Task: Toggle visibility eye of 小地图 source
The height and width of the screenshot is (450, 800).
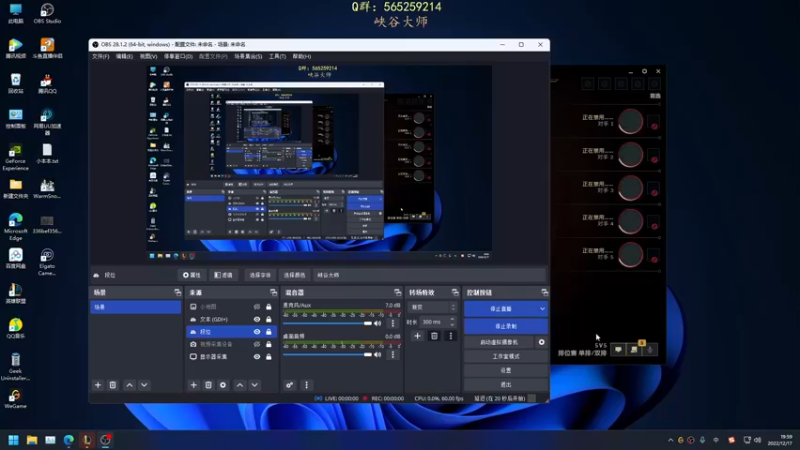Action: (257, 307)
